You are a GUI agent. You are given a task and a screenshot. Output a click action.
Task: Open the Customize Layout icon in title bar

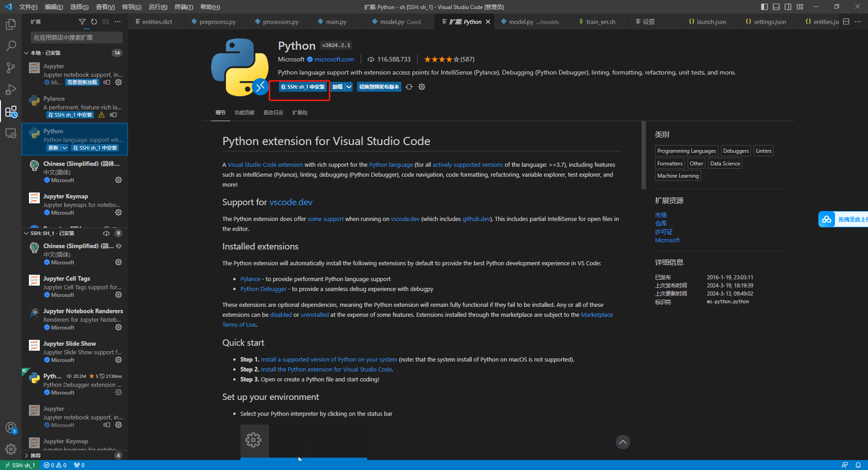(x=800, y=7)
